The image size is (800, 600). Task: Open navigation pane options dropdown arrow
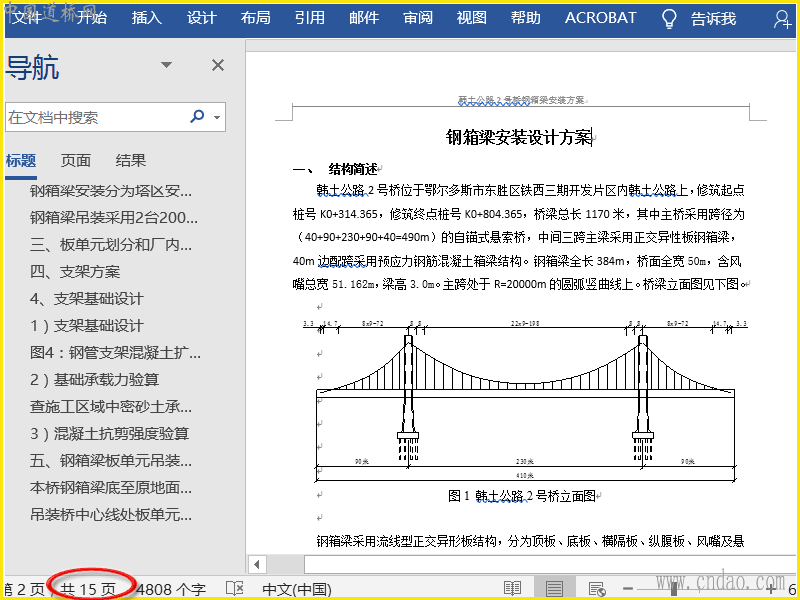click(x=166, y=65)
